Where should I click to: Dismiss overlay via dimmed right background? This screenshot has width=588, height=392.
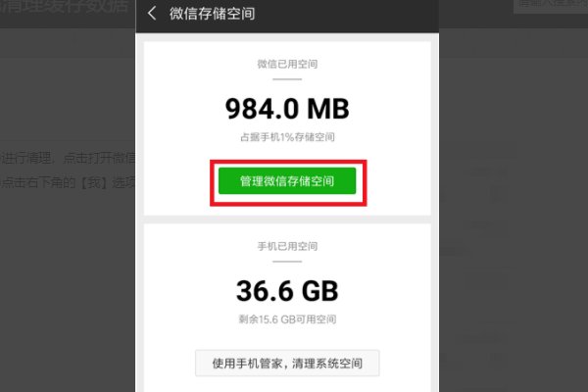point(514,225)
